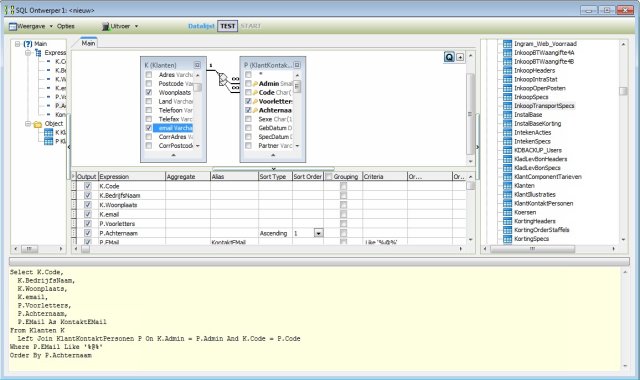Click the TEST button

pos(227,26)
